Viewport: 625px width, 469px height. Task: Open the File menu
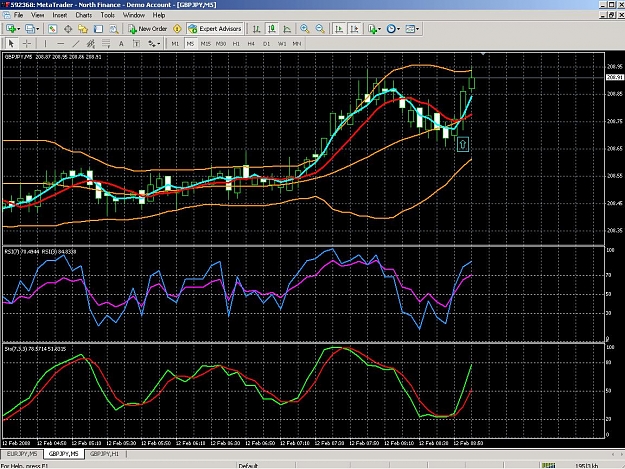[x=18, y=15]
